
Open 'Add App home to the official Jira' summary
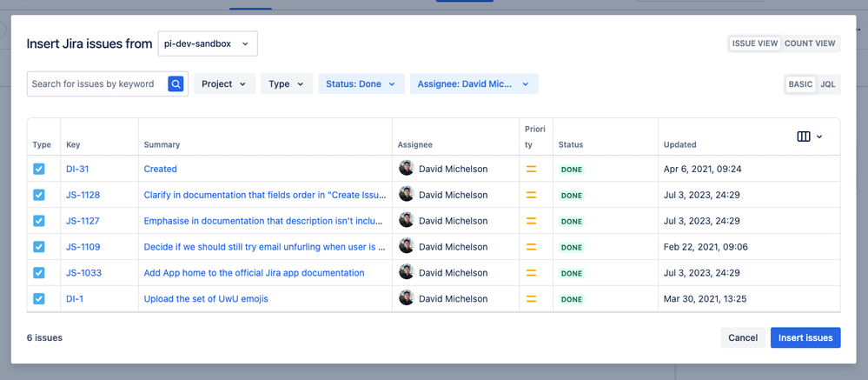click(x=254, y=273)
